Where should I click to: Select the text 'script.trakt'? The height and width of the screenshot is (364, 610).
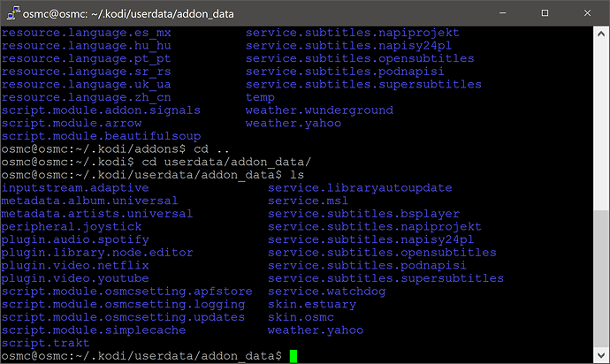pos(45,343)
